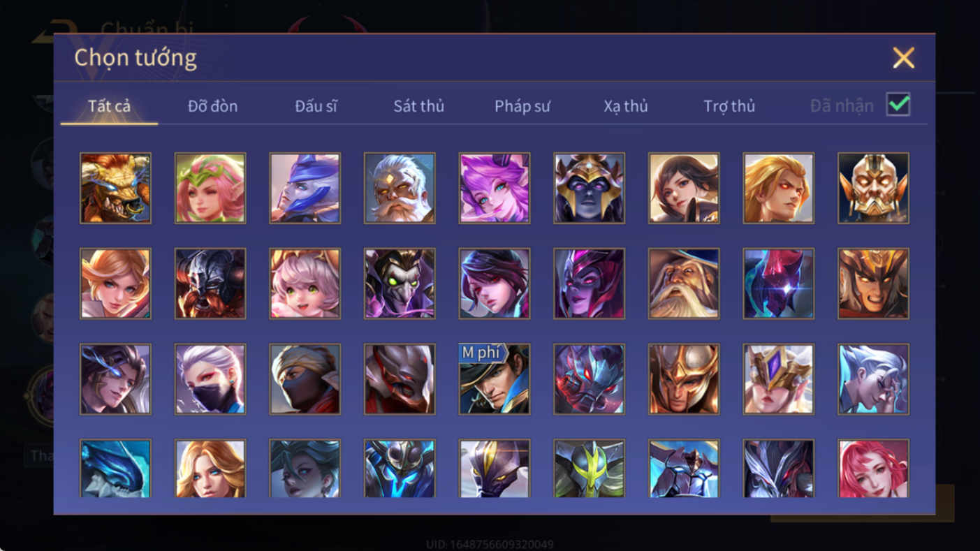Choose the purple-haired girl hero portrait
Image resolution: width=980 pixels, height=551 pixels.
click(x=495, y=188)
